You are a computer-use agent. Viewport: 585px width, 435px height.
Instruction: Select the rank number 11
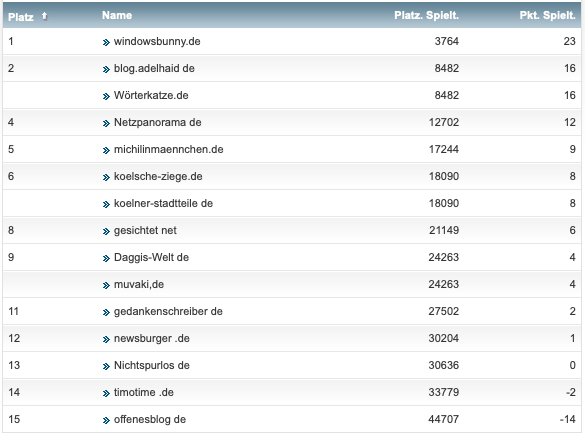click(x=13, y=311)
